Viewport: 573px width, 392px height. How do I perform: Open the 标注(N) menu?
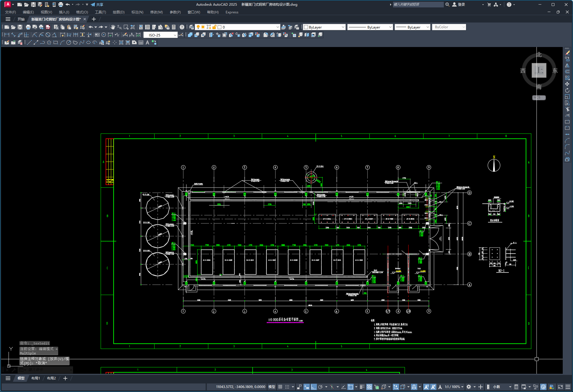coord(137,12)
